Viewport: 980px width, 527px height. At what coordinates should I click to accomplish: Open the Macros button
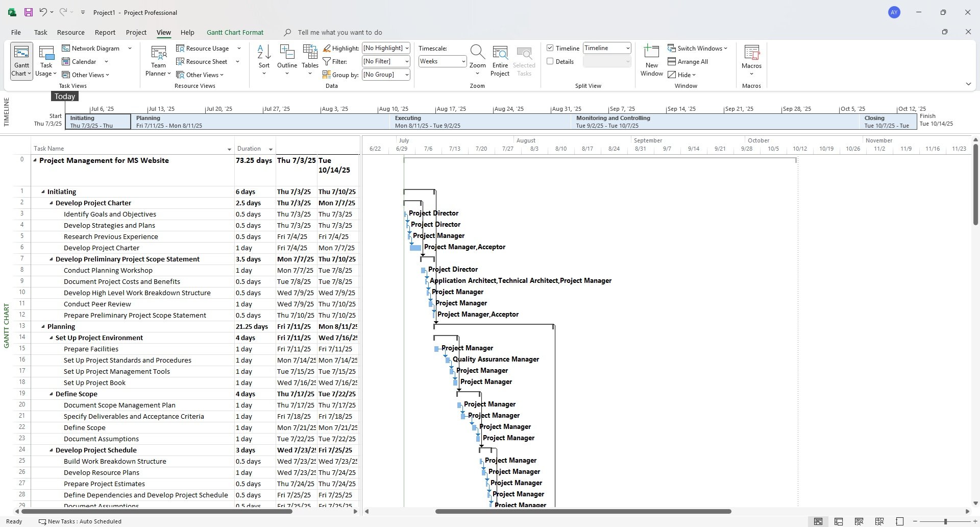point(751,60)
